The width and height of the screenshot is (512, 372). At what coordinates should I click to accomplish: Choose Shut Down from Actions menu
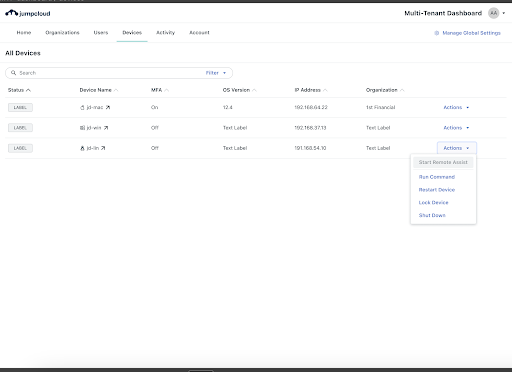pyautogui.click(x=432, y=215)
